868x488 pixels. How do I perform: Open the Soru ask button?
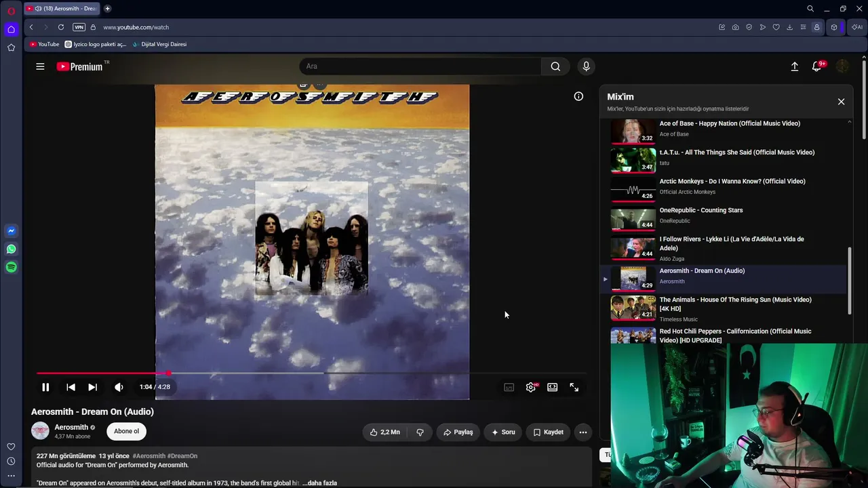(502, 432)
